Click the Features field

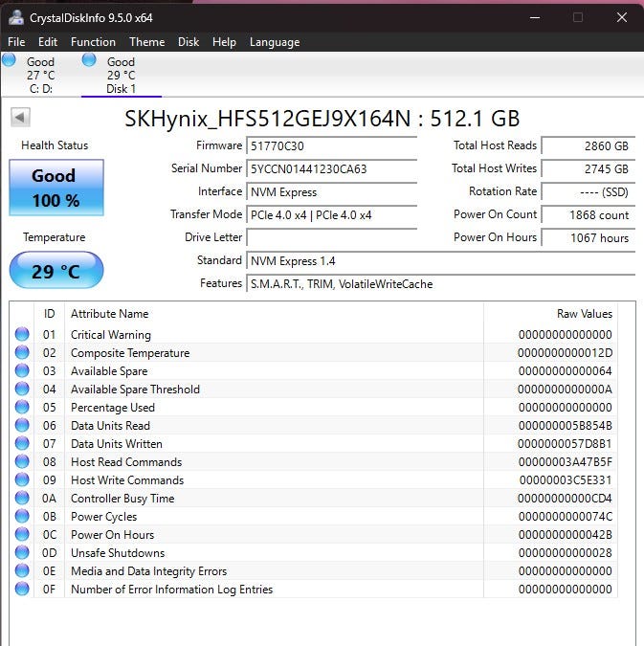[x=441, y=284]
